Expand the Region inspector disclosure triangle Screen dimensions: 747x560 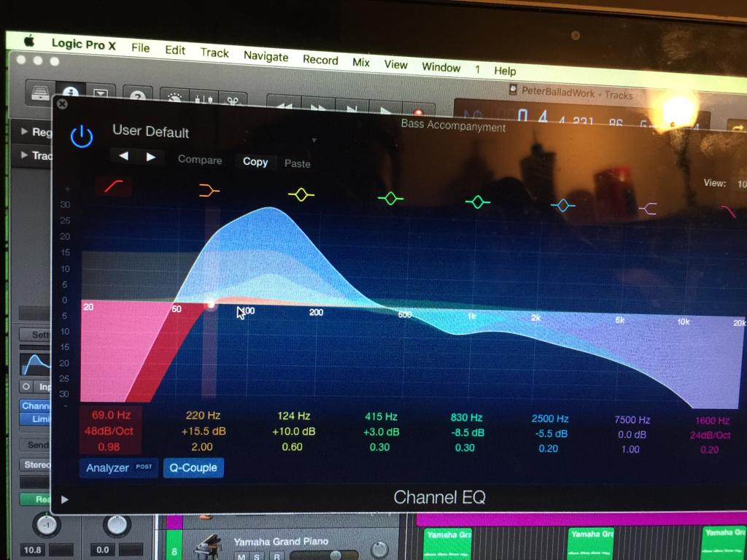pos(24,131)
